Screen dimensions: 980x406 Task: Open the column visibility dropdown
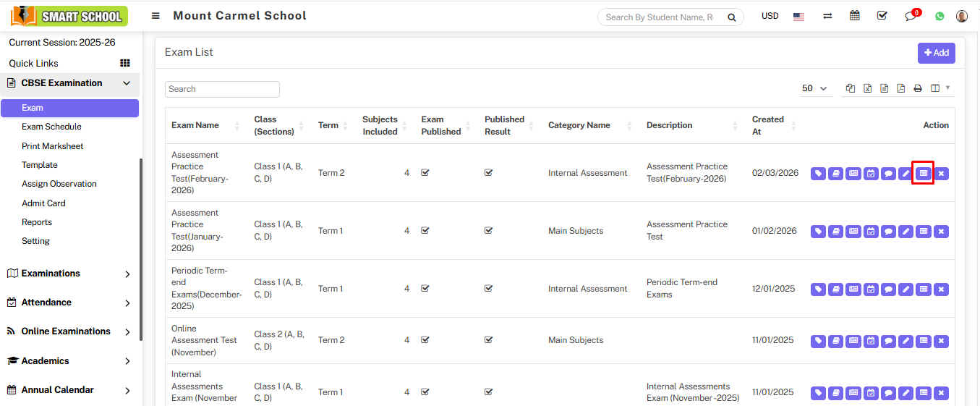pyautogui.click(x=939, y=88)
